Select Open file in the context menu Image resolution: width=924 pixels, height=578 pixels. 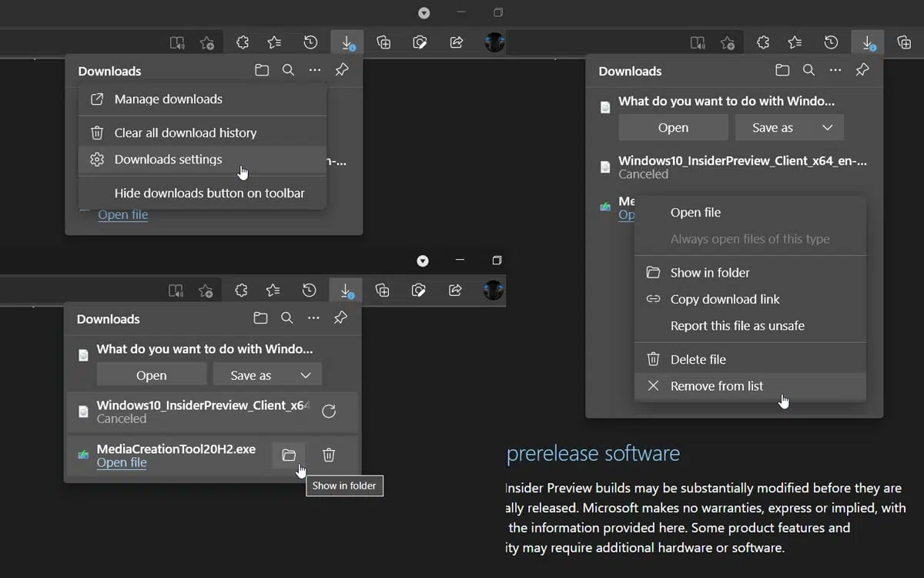(750, 213)
